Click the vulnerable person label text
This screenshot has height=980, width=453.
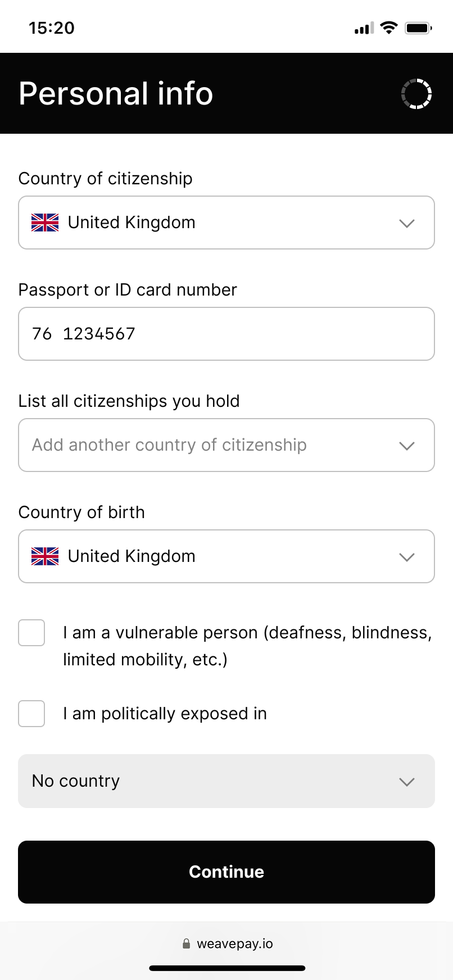pos(247,646)
